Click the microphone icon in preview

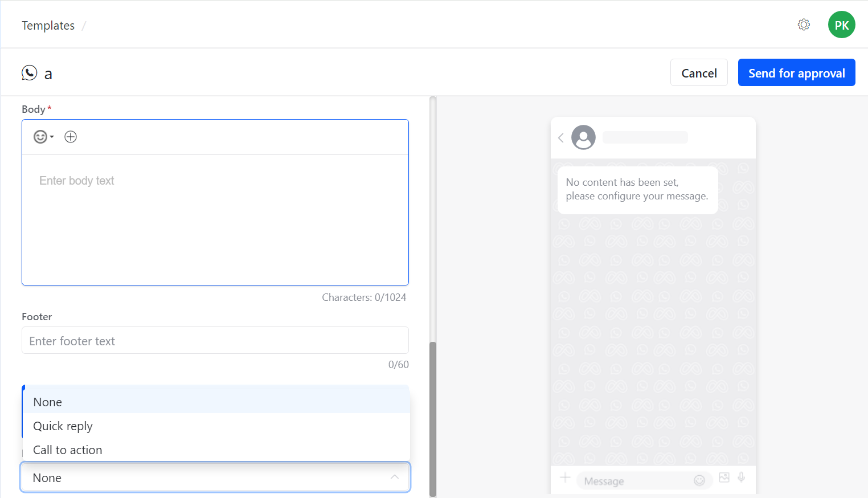pyautogui.click(x=741, y=477)
